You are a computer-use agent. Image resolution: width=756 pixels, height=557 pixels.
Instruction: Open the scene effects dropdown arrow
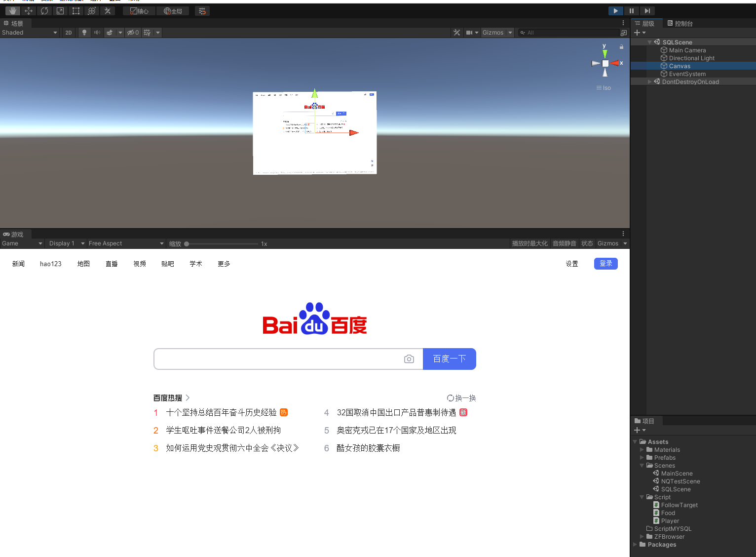click(x=120, y=33)
